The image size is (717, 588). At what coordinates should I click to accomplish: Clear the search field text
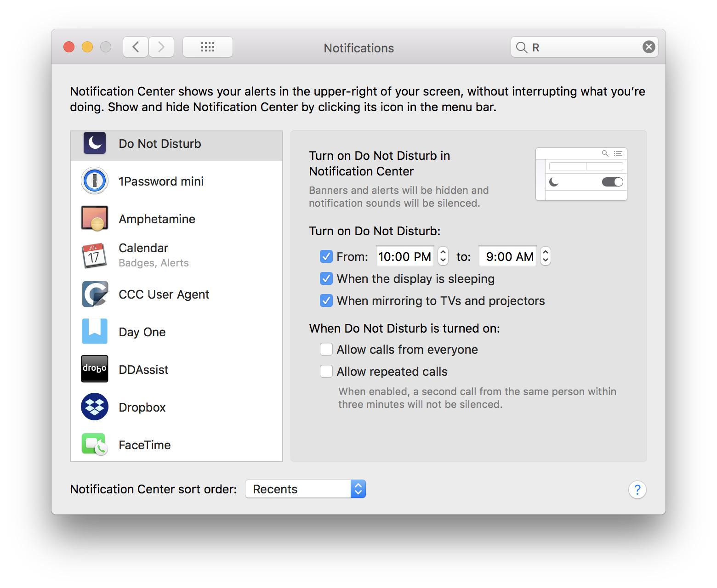point(649,47)
